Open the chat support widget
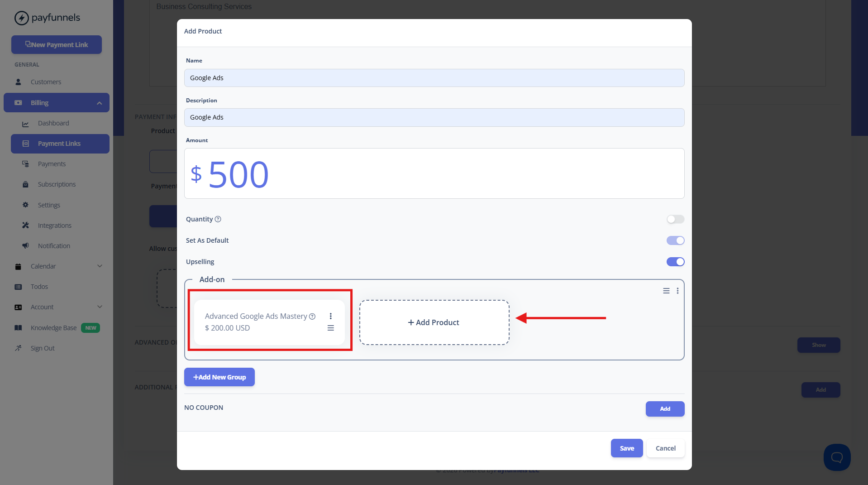 click(837, 457)
